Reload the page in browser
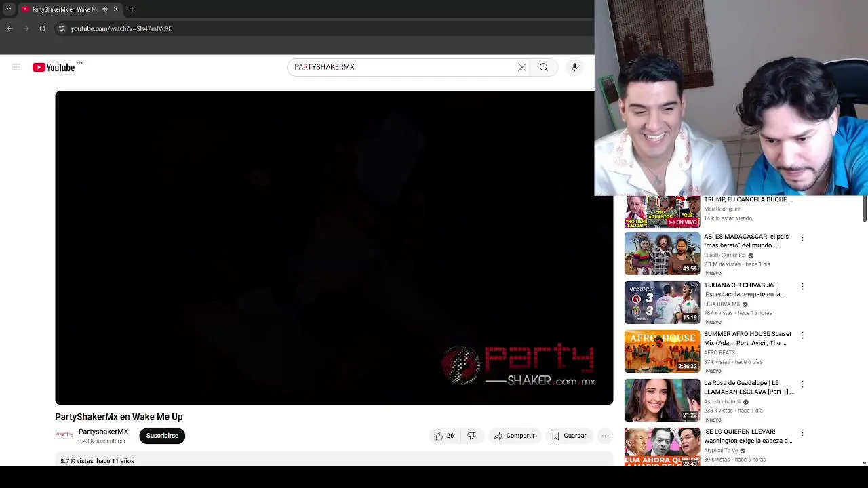 click(42, 28)
